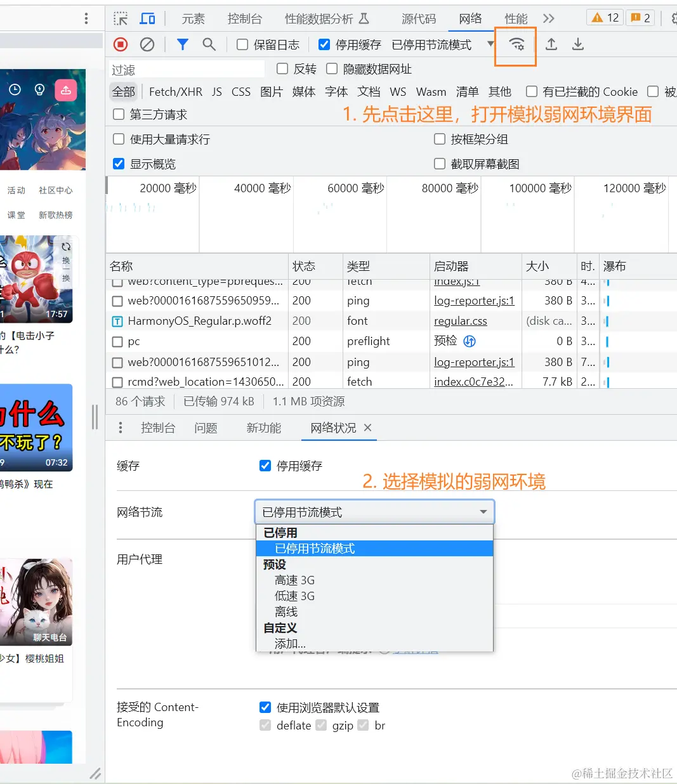Viewport: 677px width, 784px height.
Task: Open the 性能 tab
Action: [516, 18]
